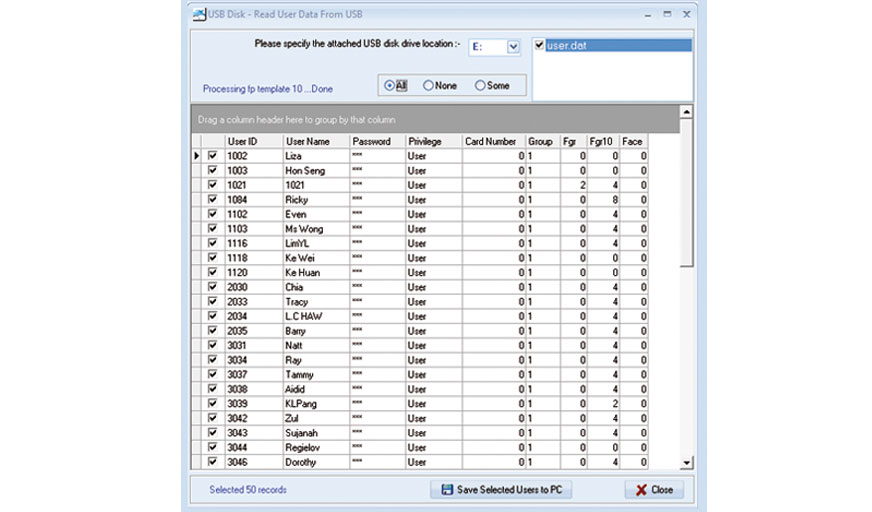Toggle the user.dat file checkbox
This screenshot has height=512, width=872.
point(539,45)
